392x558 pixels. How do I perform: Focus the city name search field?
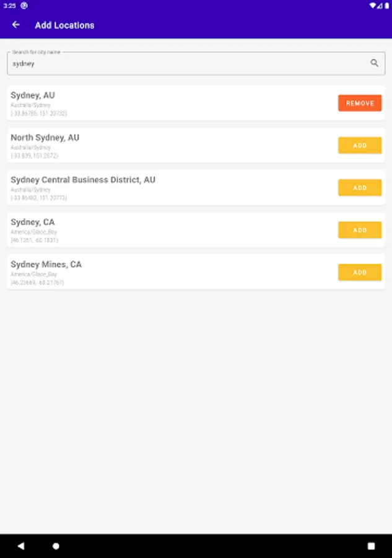196,63
